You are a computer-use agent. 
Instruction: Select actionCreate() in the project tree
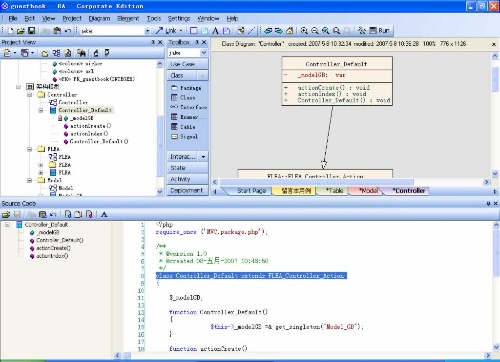click(x=90, y=126)
